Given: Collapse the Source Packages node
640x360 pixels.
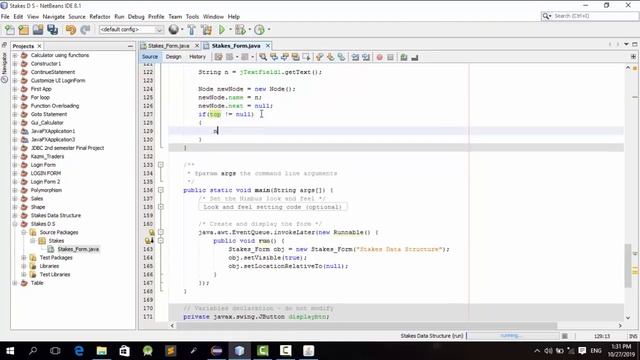Looking at the screenshot, I should pyautogui.click(x=24, y=232).
